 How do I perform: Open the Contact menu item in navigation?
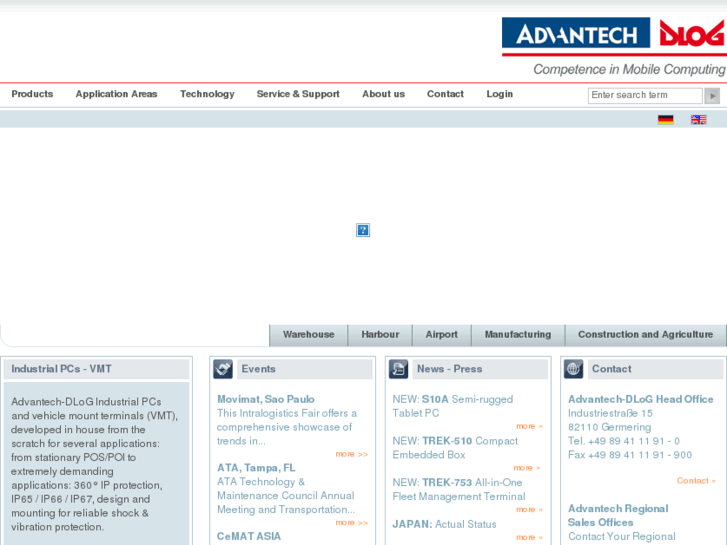pos(445,94)
